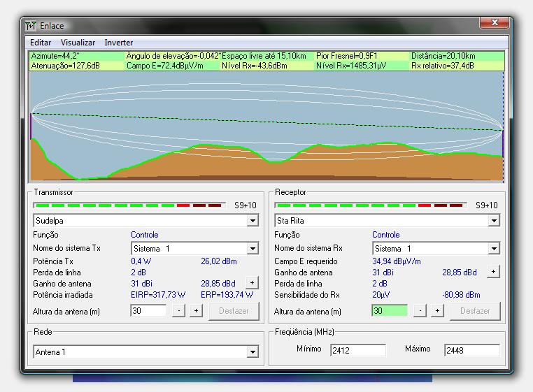Expand the Antena 1 network dropdown

(253, 352)
